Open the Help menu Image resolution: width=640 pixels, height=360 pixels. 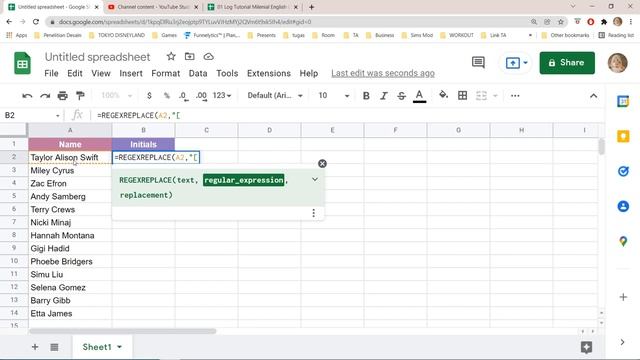309,73
